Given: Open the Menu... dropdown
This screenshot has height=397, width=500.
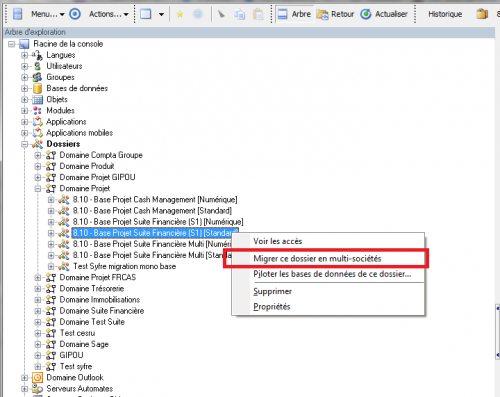Looking at the screenshot, I should click(48, 14).
